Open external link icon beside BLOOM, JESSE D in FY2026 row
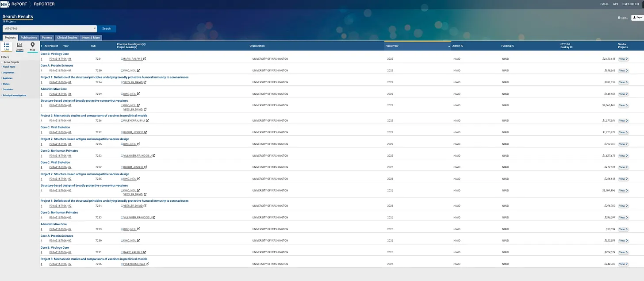 tap(146, 167)
